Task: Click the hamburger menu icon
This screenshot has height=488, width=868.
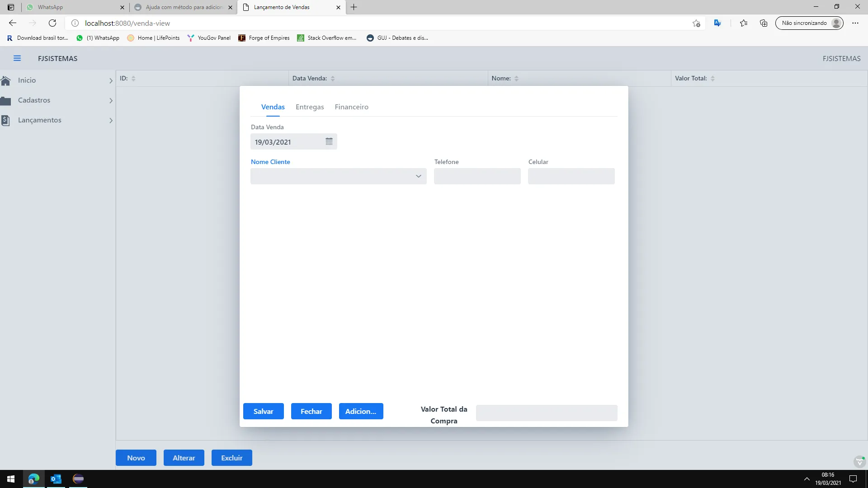Action: (17, 58)
